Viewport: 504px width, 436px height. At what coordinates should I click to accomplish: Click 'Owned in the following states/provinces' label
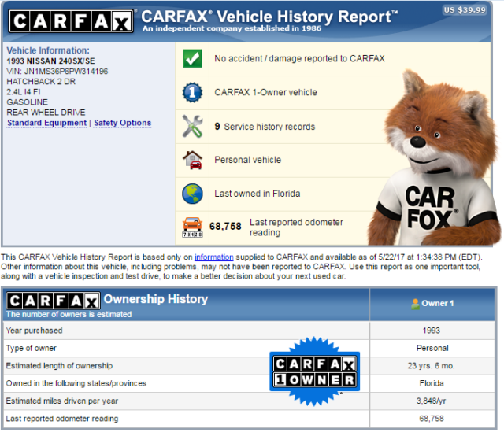pyautogui.click(x=76, y=383)
